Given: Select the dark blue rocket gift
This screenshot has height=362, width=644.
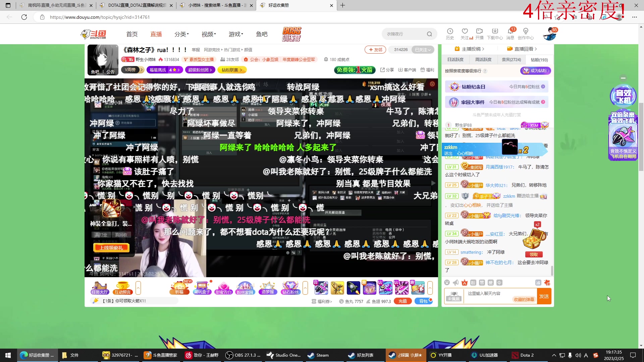Looking at the screenshot, I should (353, 288).
